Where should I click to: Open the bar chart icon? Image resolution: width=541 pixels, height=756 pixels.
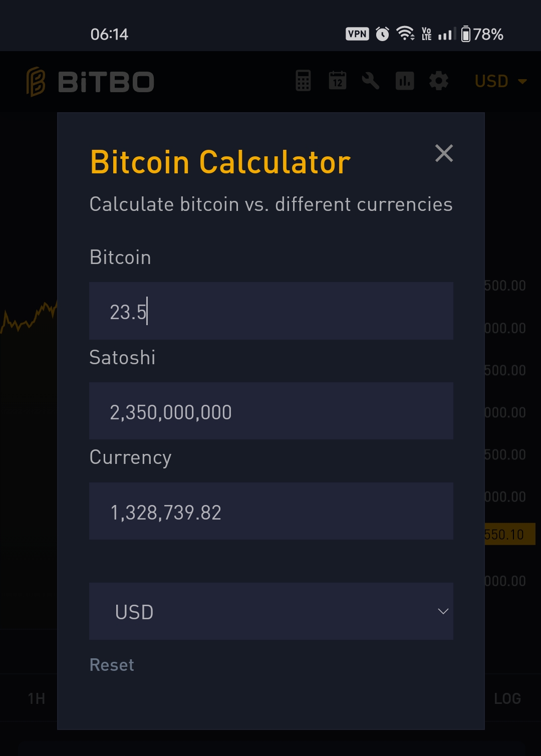tap(405, 81)
